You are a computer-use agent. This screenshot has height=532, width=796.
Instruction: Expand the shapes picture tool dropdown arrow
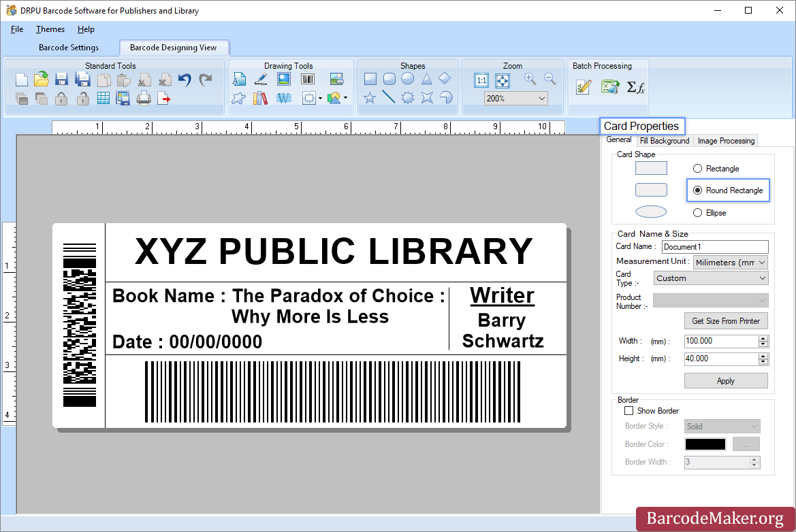(346, 98)
